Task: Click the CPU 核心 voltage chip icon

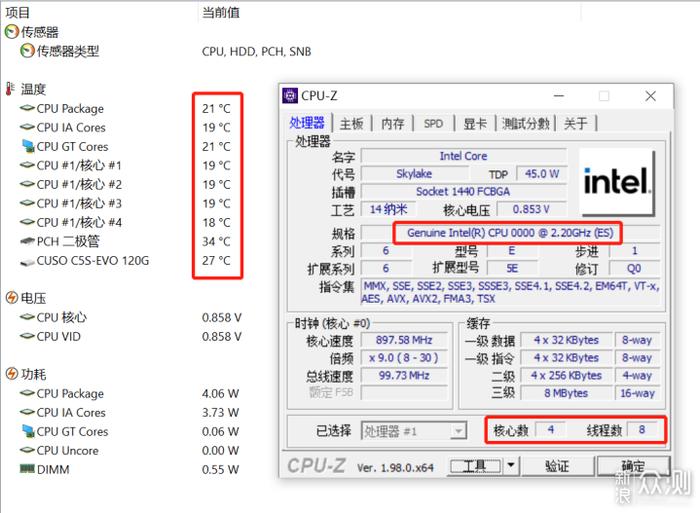Action: (27, 317)
